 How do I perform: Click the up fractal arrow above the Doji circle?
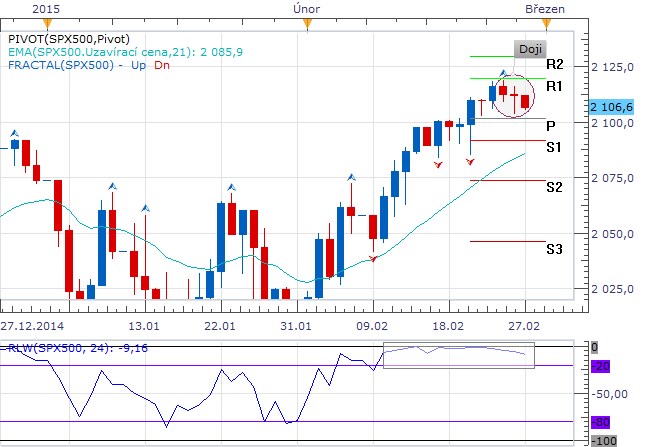click(505, 73)
